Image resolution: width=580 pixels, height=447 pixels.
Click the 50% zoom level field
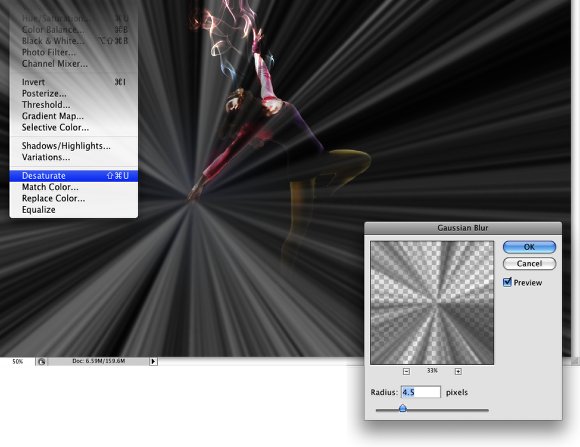[x=17, y=362]
